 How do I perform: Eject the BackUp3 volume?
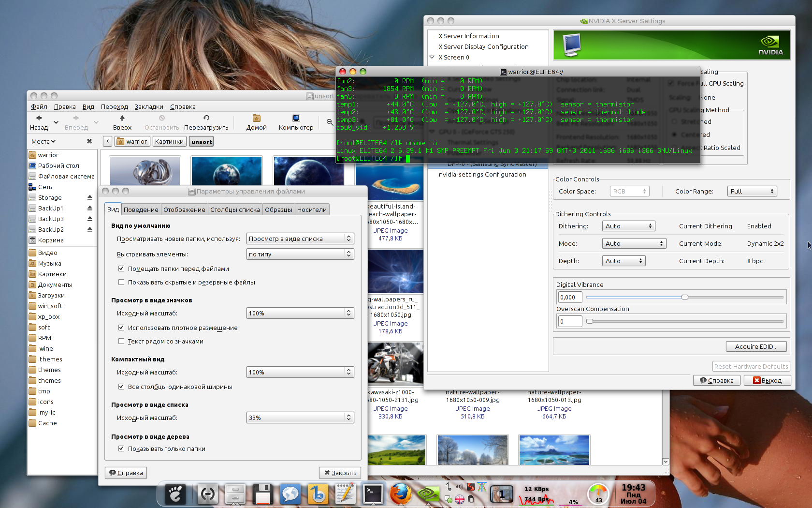(x=90, y=219)
